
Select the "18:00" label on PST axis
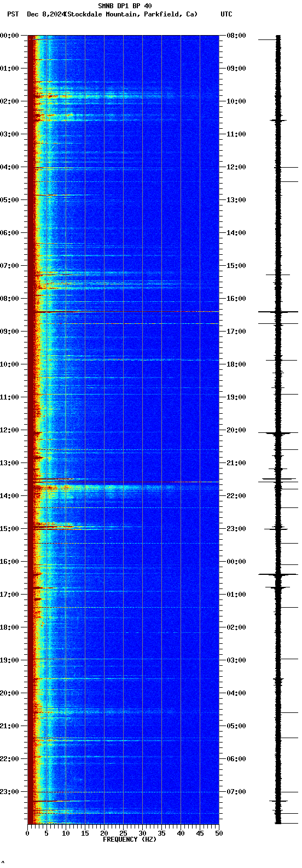coord(9,627)
